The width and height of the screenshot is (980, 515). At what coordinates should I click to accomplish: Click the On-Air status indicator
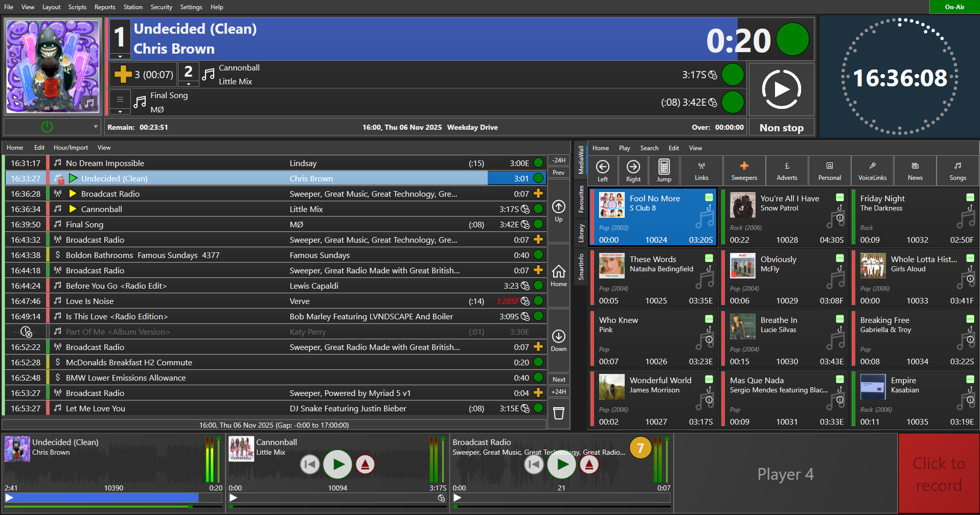(x=954, y=7)
